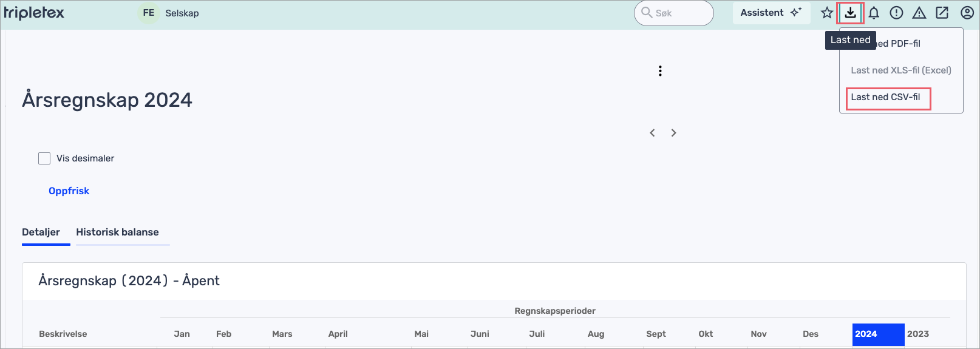Switch to Historisk balanse tab
This screenshot has width=980, height=349.
[117, 232]
